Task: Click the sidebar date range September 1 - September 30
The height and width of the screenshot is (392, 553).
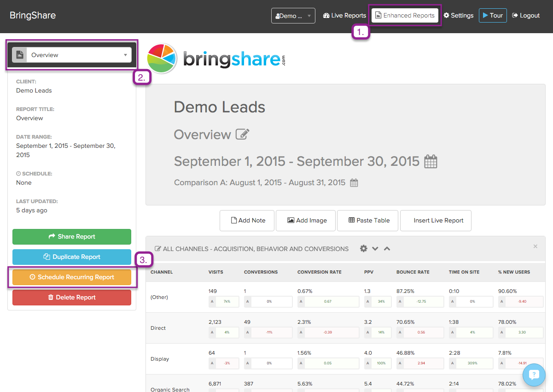Action: [66, 150]
